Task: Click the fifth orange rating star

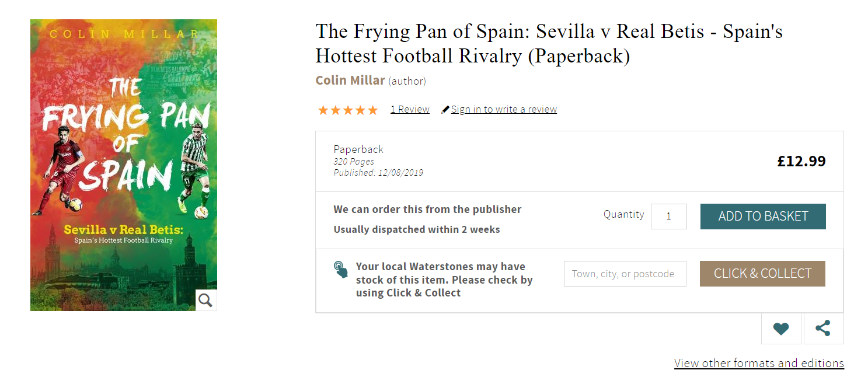Action: click(x=372, y=110)
